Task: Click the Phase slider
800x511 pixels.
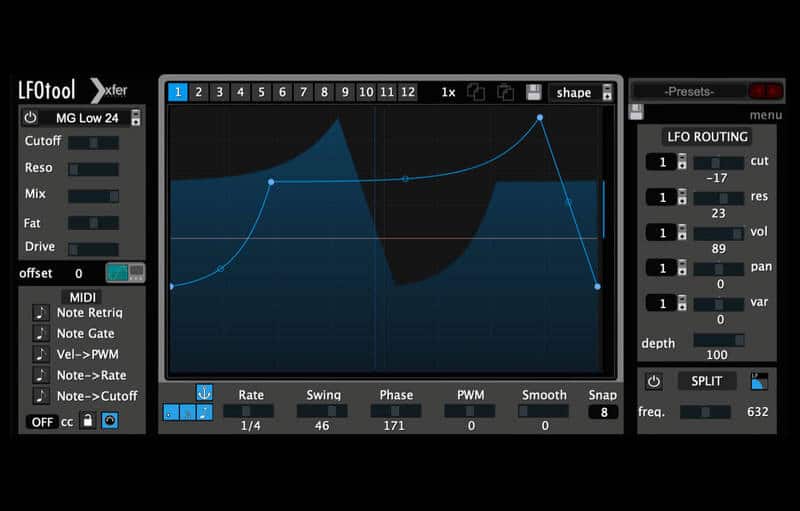Action: coord(395,411)
